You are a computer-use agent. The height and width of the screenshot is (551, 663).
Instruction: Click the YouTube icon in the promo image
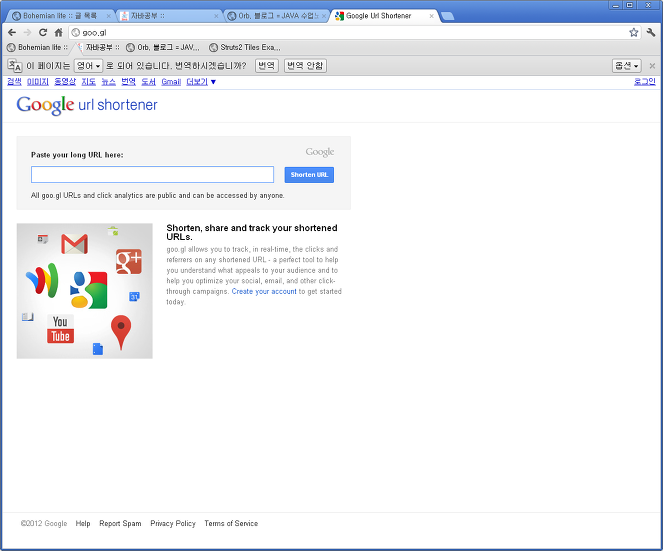[60, 329]
